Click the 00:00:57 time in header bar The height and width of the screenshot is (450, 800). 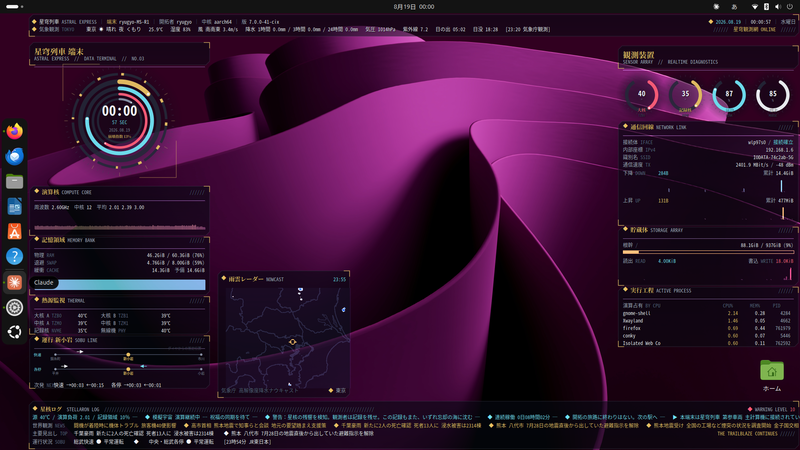click(760, 22)
